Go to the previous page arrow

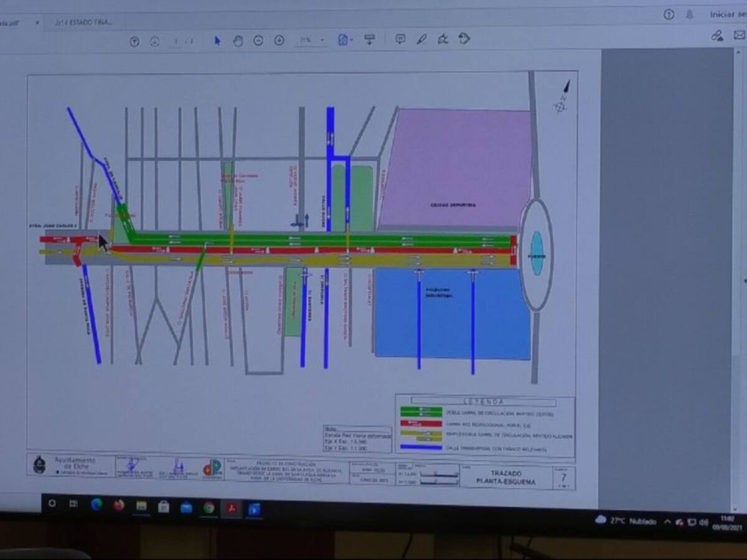coord(134,42)
